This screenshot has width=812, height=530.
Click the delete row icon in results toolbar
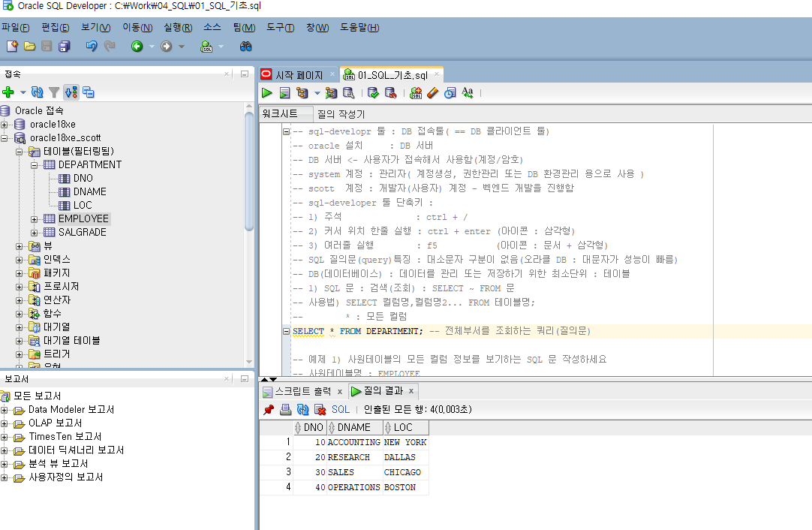click(x=320, y=409)
